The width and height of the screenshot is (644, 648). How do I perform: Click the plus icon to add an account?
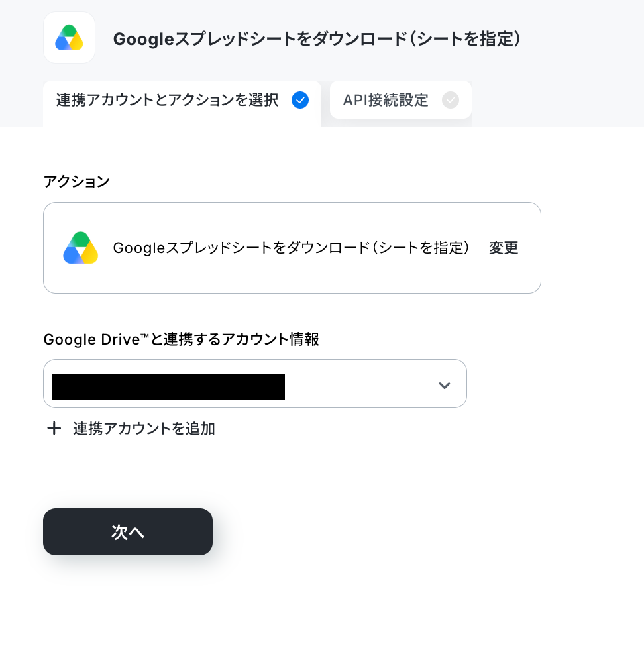(54, 428)
